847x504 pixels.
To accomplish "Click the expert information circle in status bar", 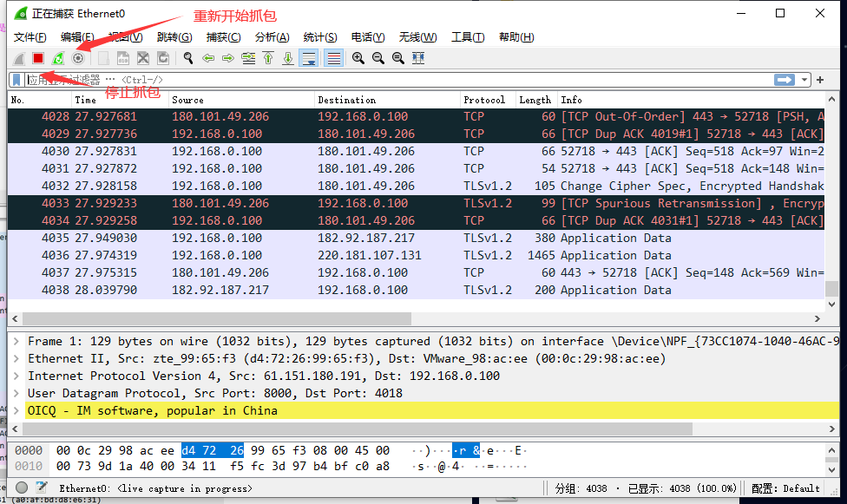I will click(x=22, y=488).
